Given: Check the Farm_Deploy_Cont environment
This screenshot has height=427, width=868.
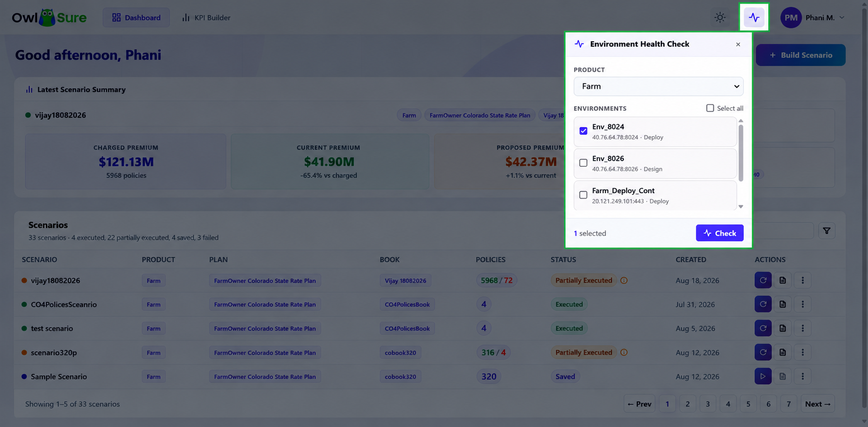Looking at the screenshot, I should click(x=583, y=195).
